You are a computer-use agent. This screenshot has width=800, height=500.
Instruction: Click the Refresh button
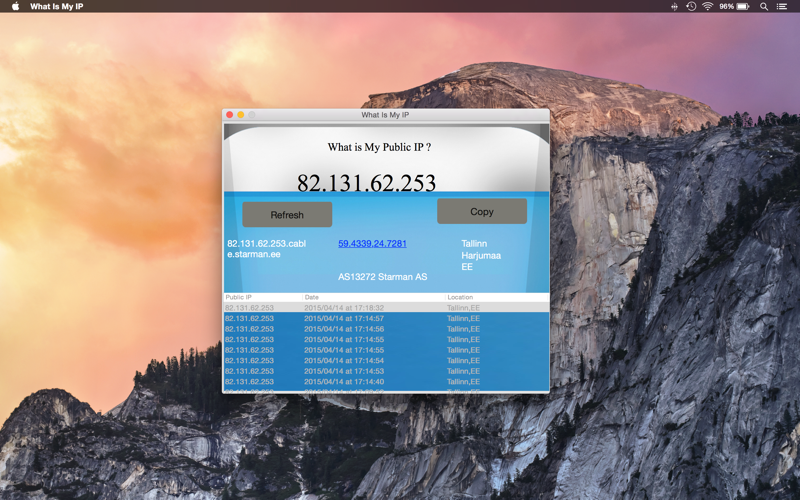[x=287, y=214]
